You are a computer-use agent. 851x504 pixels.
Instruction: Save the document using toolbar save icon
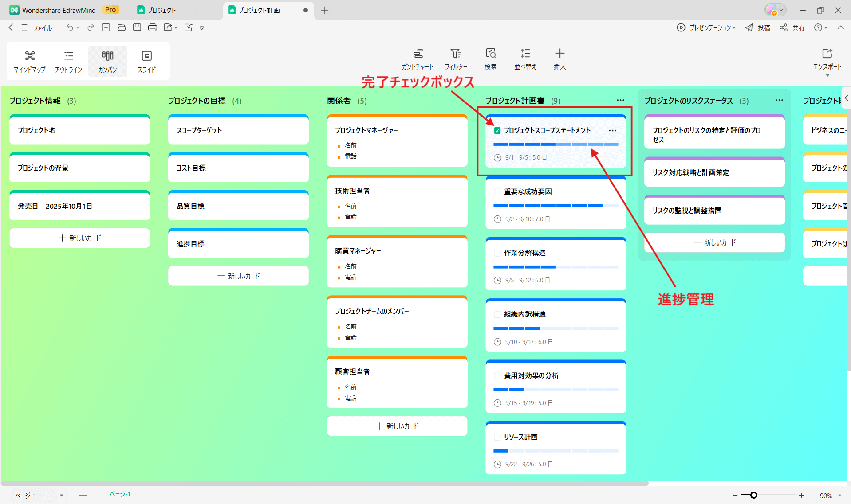tap(137, 27)
